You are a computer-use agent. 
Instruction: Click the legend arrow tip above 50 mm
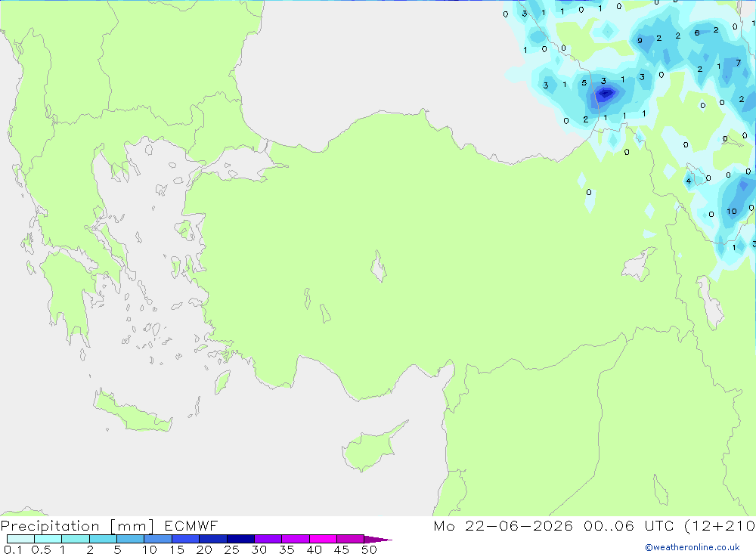coord(378,539)
